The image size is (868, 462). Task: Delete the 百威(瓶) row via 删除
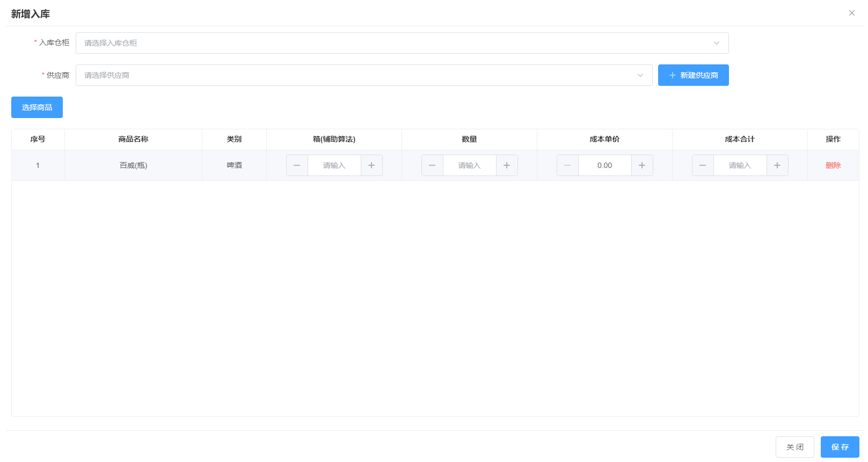[833, 165]
